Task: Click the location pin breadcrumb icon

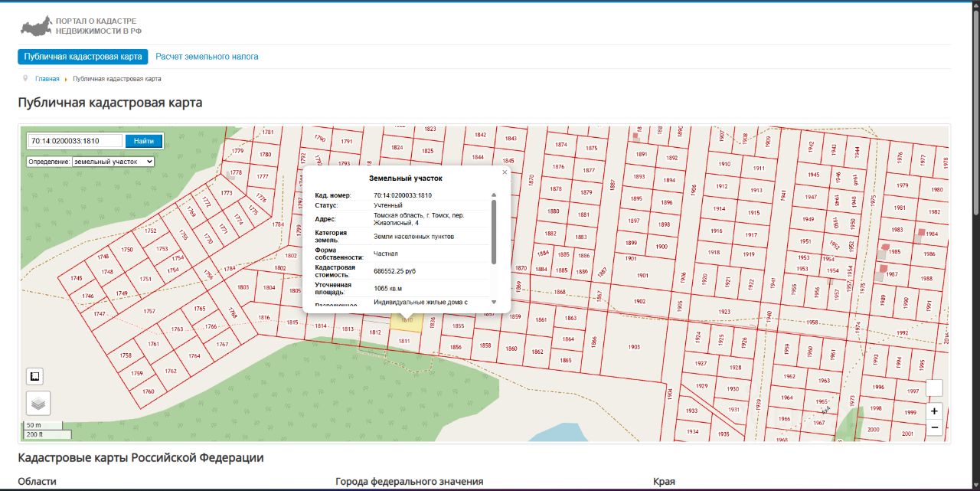Action: pos(25,78)
